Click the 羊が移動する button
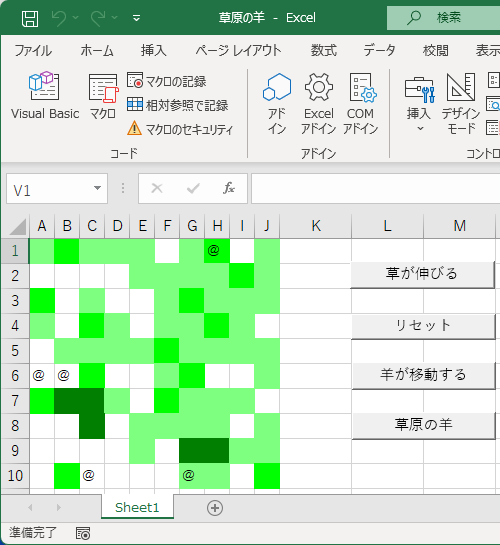 [x=423, y=375]
